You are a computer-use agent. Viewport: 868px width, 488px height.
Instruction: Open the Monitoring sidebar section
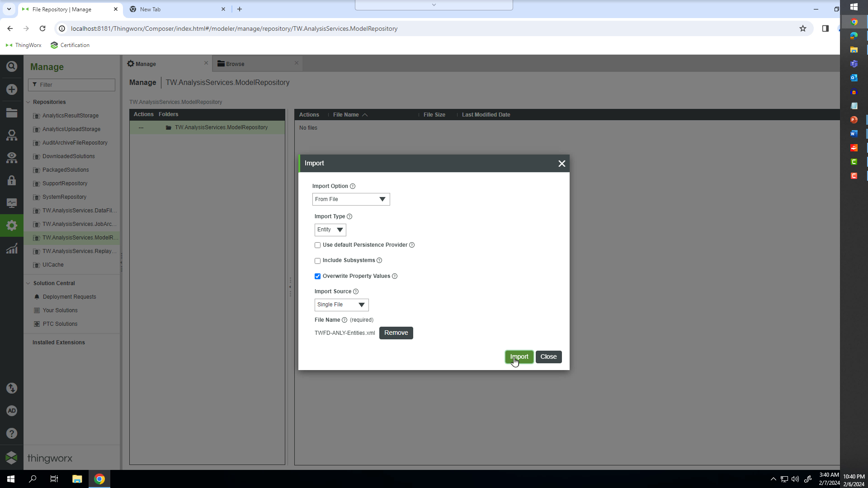click(12, 203)
